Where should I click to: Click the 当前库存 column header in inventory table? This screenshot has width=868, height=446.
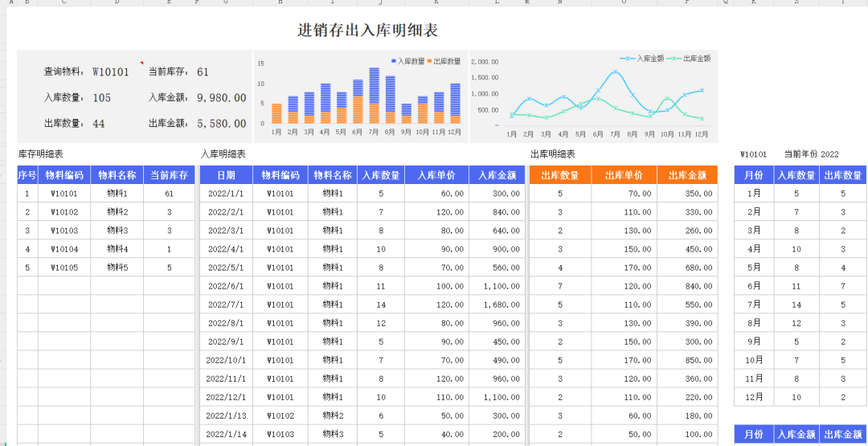pyautogui.click(x=169, y=175)
